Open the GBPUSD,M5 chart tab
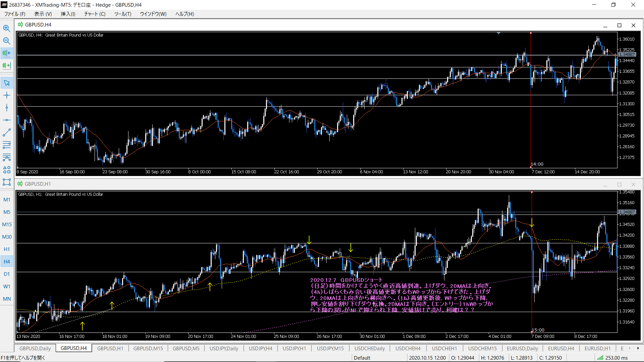The image size is (644, 362). tap(186, 348)
